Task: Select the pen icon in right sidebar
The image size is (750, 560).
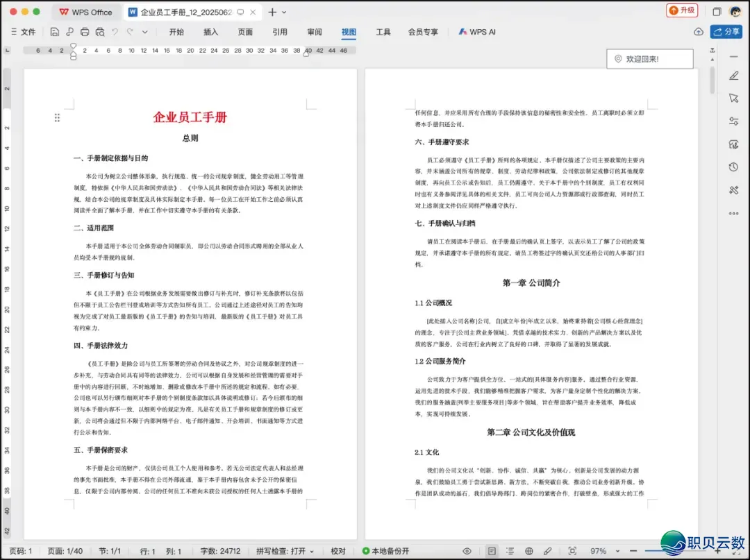Action: coord(734,75)
